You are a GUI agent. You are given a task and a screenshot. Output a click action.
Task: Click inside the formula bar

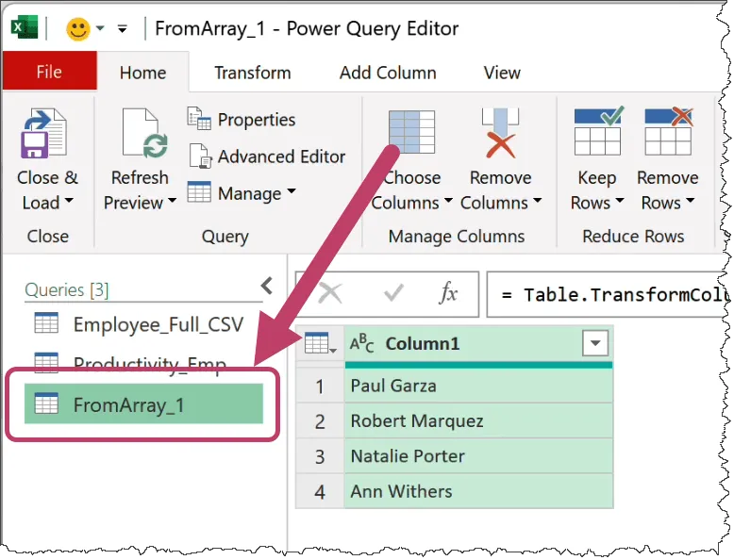point(609,295)
